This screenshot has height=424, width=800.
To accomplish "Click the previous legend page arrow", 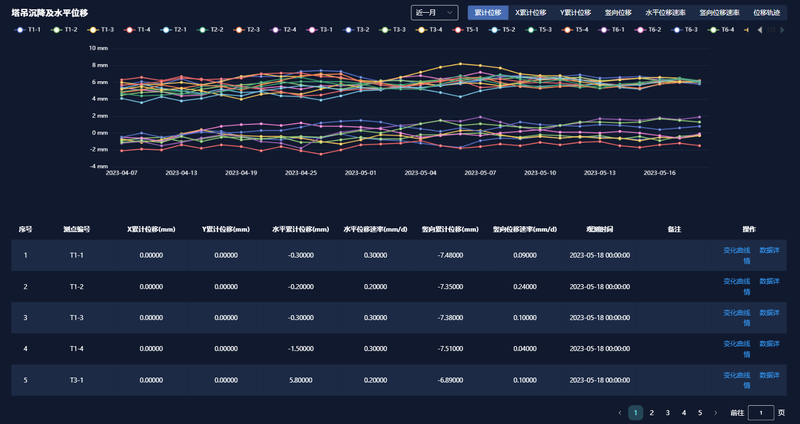I will click(x=759, y=30).
